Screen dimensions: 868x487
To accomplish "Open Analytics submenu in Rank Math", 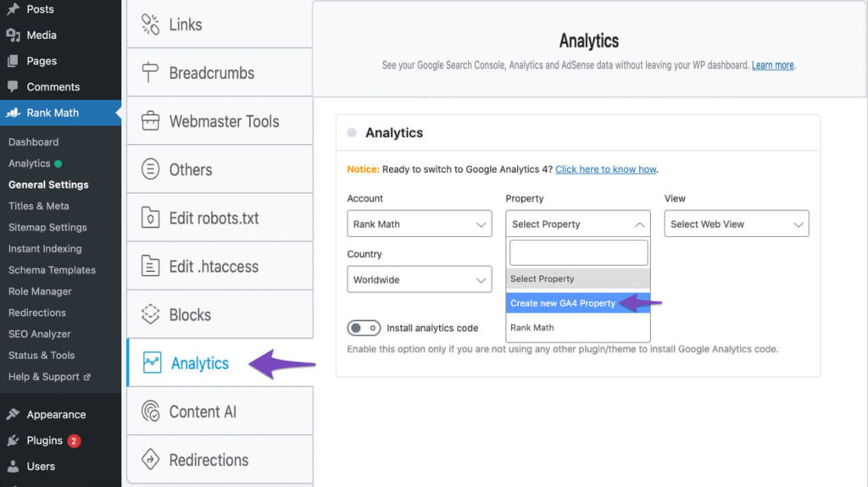I will point(30,163).
